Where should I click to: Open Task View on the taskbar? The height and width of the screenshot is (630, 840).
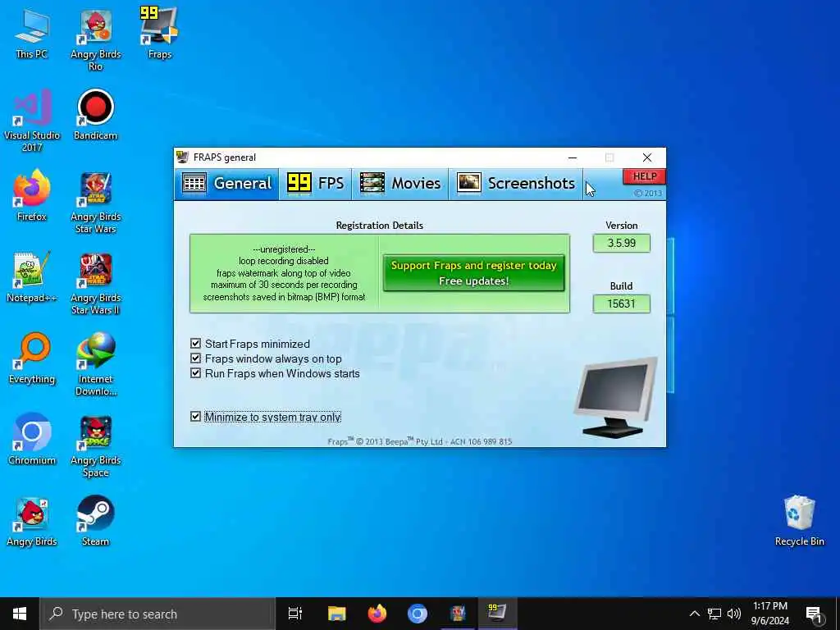tap(295, 614)
